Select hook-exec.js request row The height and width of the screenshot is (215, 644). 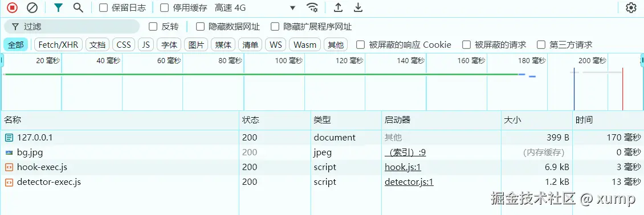pos(322,167)
